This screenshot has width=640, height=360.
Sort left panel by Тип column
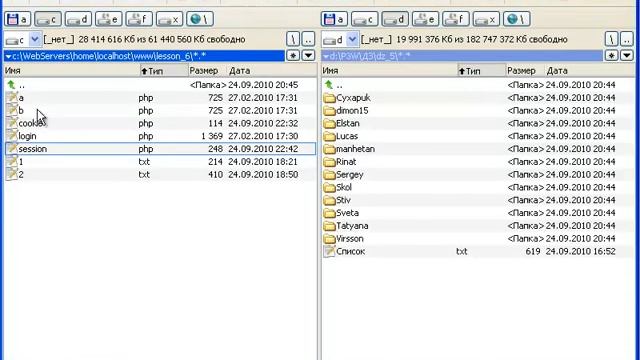[x=164, y=71]
